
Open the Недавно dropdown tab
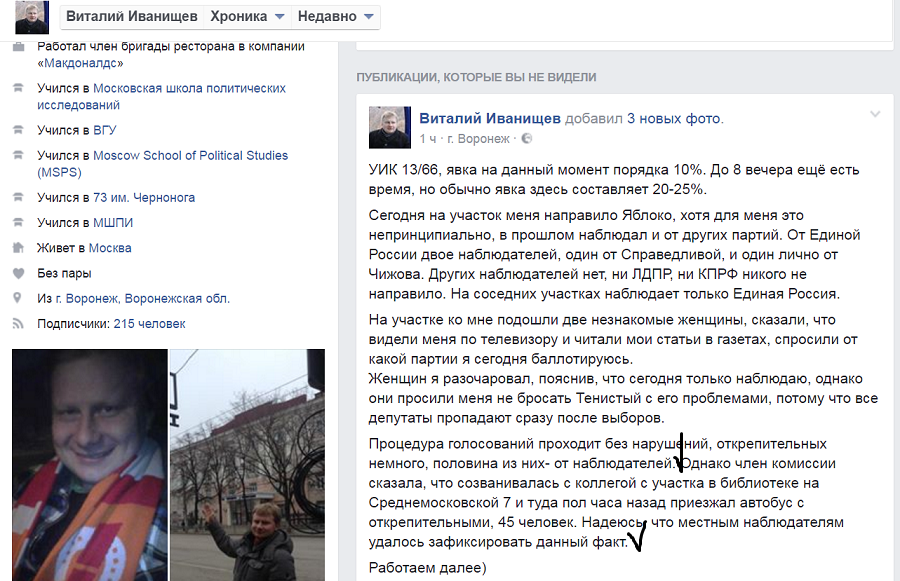click(x=335, y=16)
